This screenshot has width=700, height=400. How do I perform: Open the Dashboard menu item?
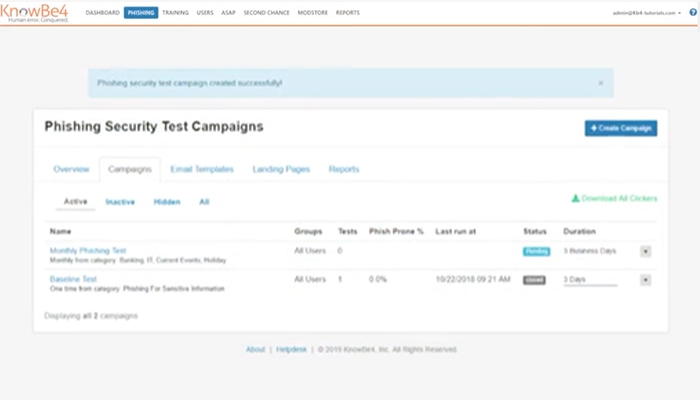[x=102, y=13]
